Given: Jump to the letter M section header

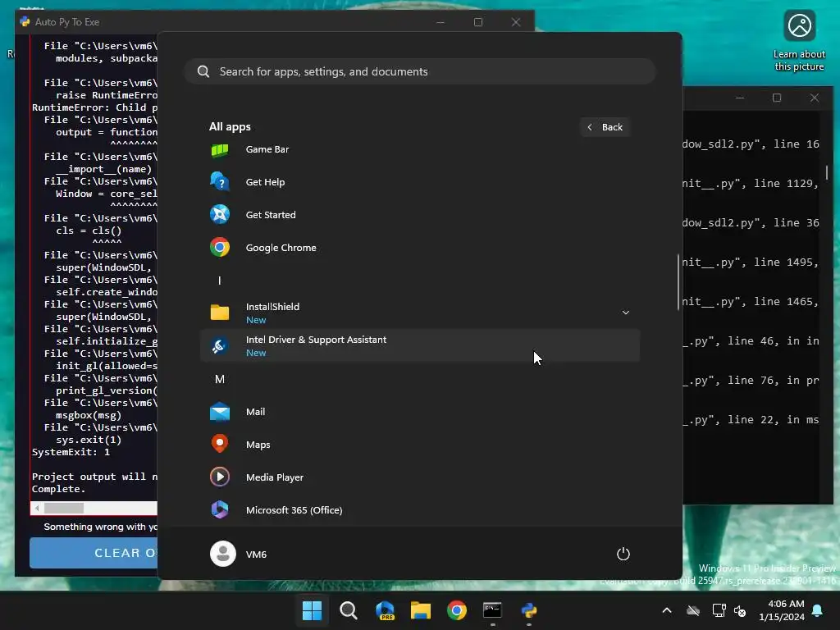Looking at the screenshot, I should 220,379.
